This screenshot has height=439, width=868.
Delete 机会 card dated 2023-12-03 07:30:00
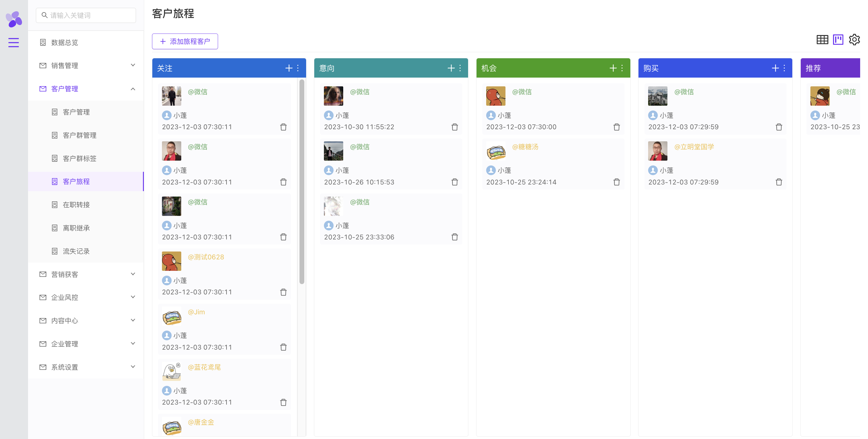(x=617, y=127)
